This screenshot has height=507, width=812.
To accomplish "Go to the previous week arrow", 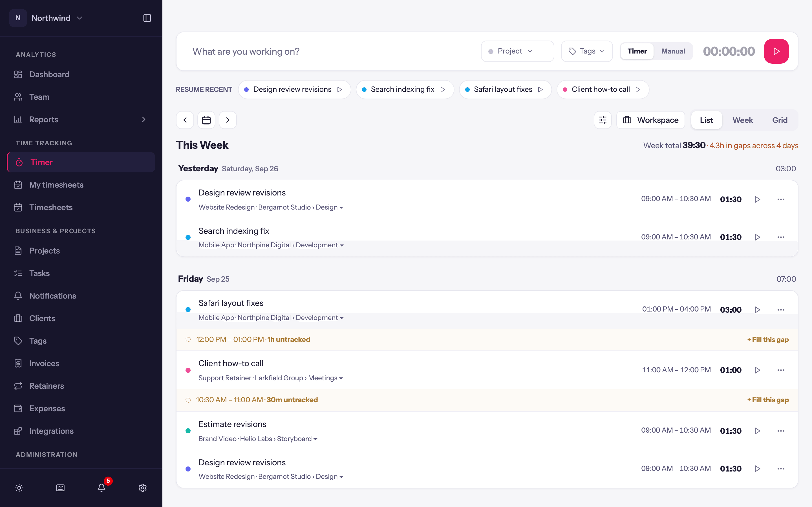I will click(185, 120).
